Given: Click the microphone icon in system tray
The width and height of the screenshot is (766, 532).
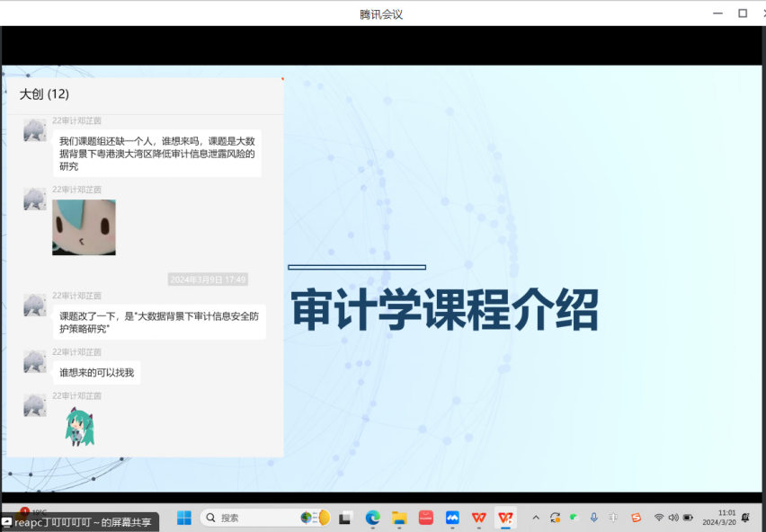Looking at the screenshot, I should (x=593, y=518).
